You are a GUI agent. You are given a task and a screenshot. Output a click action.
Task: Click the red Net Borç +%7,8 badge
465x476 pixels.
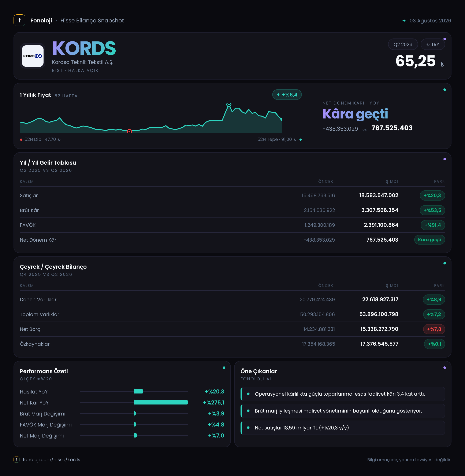click(434, 329)
